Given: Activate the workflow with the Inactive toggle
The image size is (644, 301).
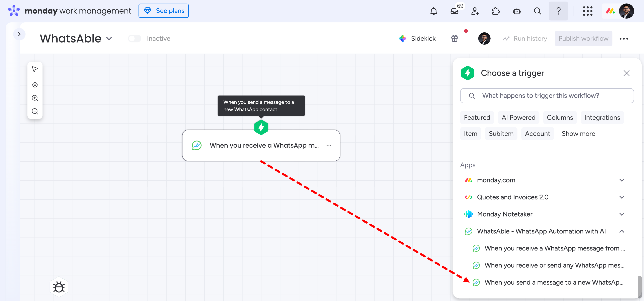Looking at the screenshot, I should click(x=135, y=38).
